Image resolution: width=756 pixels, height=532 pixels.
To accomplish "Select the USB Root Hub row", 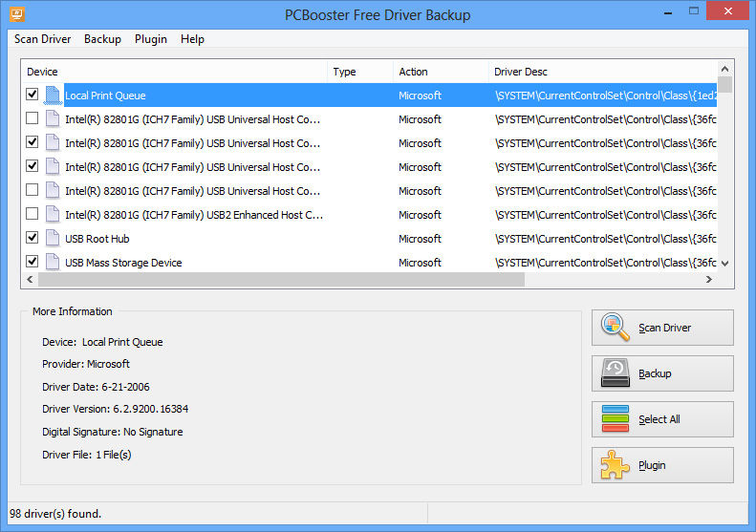I will (x=369, y=239).
